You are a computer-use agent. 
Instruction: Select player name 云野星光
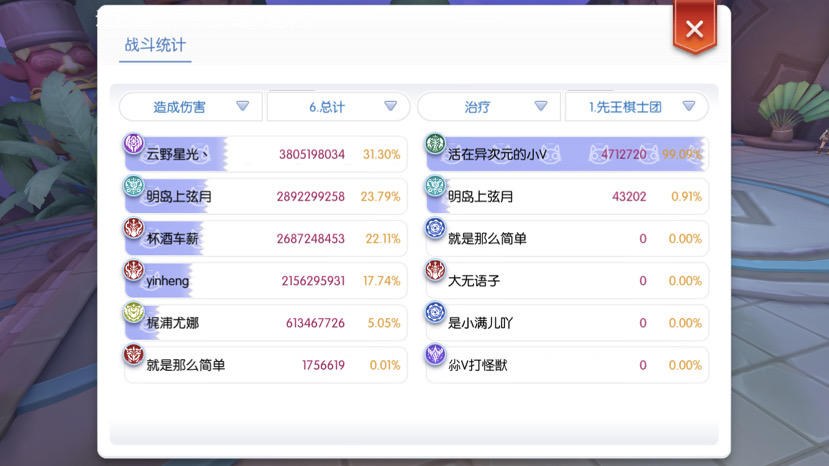tap(177, 154)
